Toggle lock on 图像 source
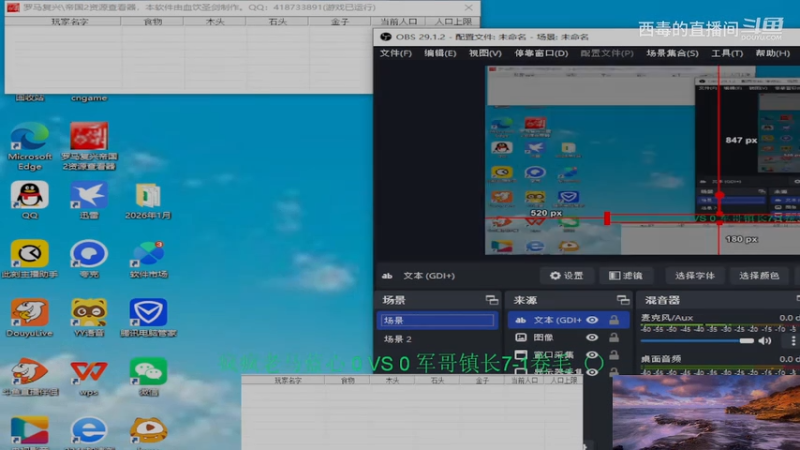Viewport: 800px width, 450px height. (x=614, y=337)
